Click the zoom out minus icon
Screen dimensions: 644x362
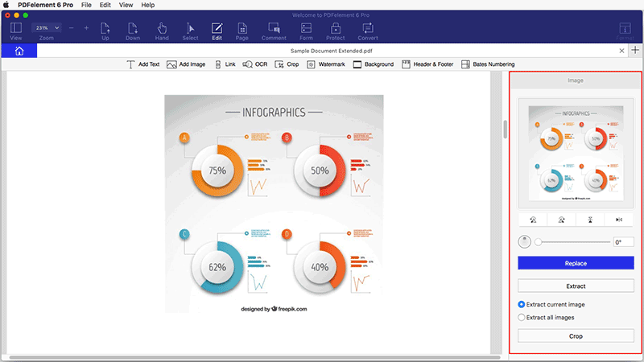point(72,28)
